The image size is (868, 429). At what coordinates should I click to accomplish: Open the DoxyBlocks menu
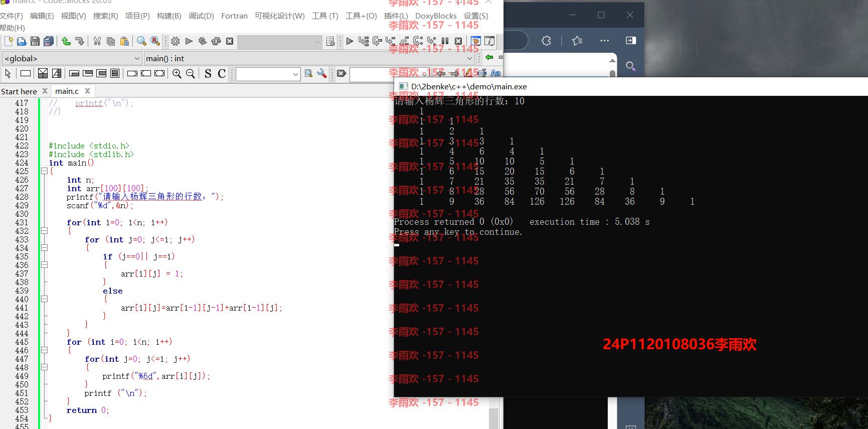(436, 16)
